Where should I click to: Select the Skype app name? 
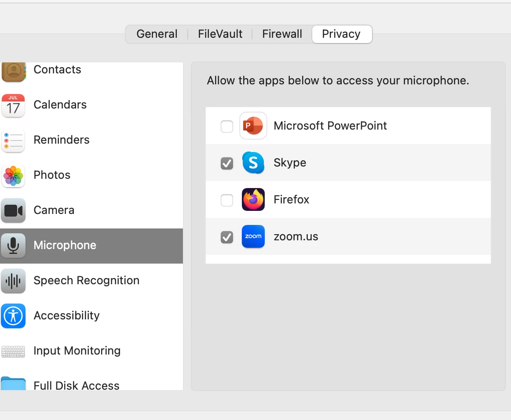[x=290, y=163]
